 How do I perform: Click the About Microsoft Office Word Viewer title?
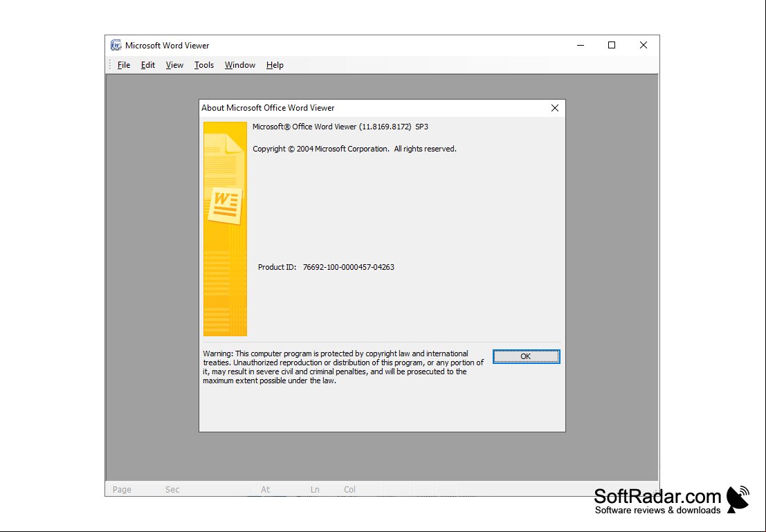268,108
